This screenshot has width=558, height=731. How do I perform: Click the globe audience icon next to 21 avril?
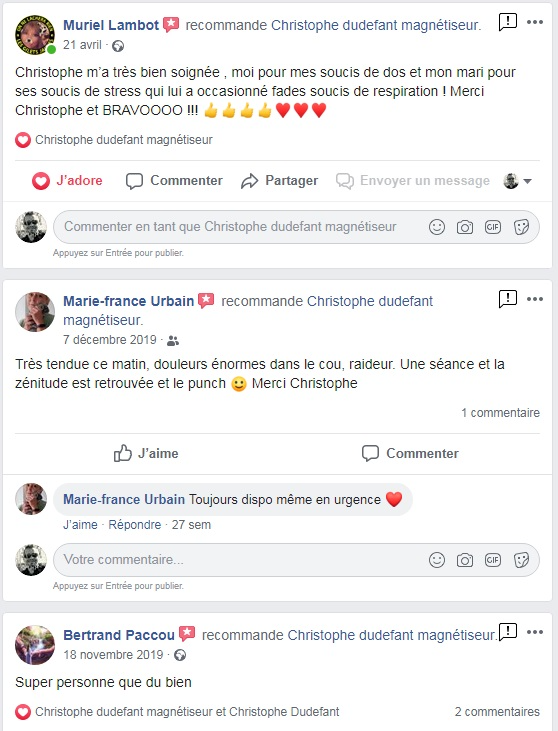118,46
